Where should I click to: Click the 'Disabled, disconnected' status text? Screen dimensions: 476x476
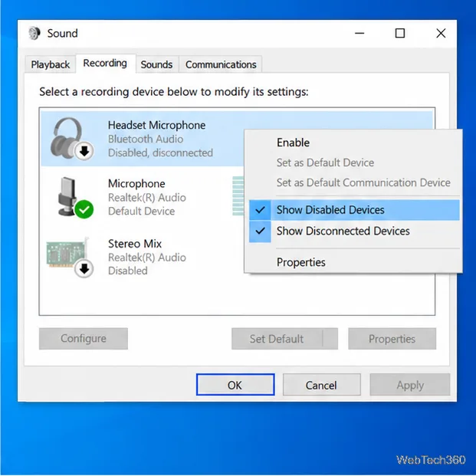160,153
